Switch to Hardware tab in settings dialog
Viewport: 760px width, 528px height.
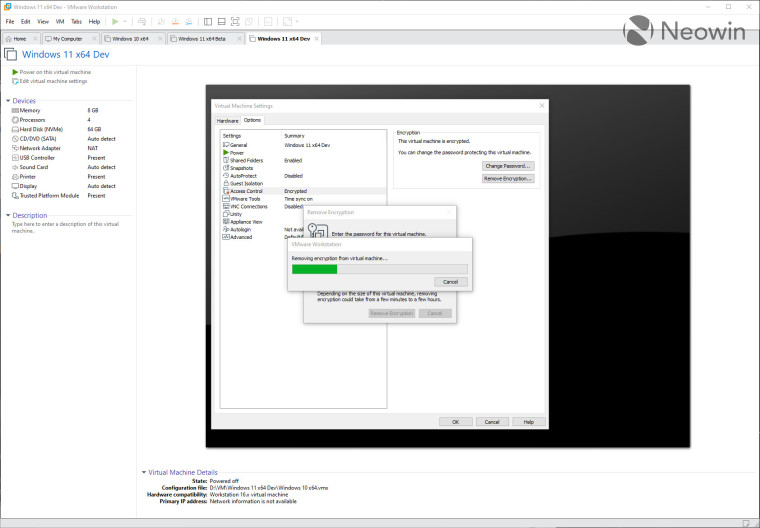(227, 121)
